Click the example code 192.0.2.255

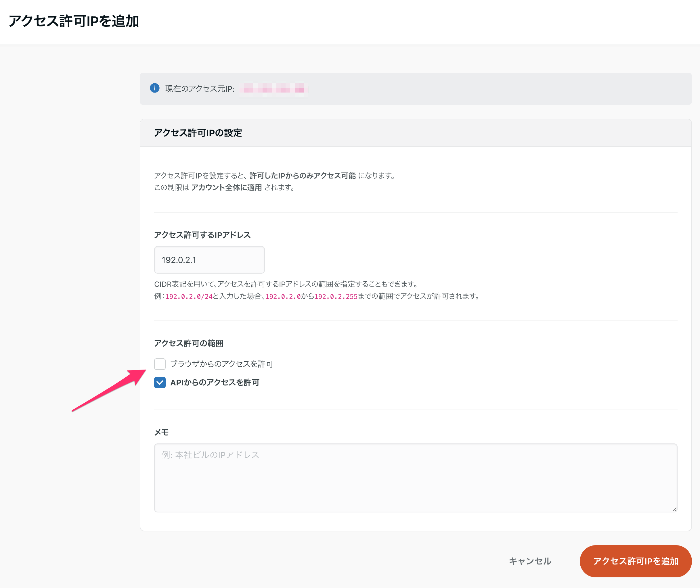(336, 296)
